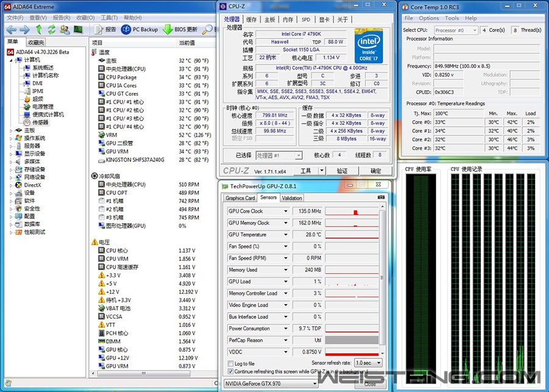Expand the 服务器 tree node
The height and width of the screenshot is (392, 549).
pyautogui.click(x=11, y=146)
